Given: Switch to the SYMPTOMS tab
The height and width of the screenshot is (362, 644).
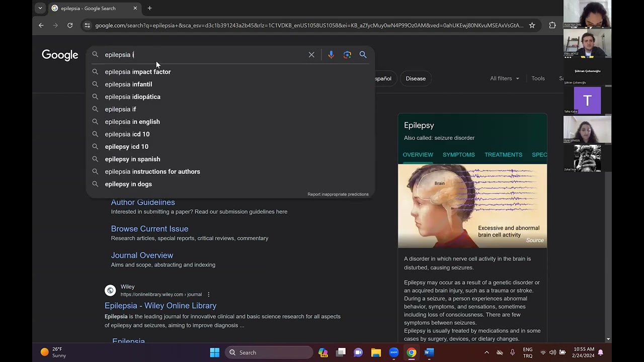Looking at the screenshot, I should click(x=458, y=155).
